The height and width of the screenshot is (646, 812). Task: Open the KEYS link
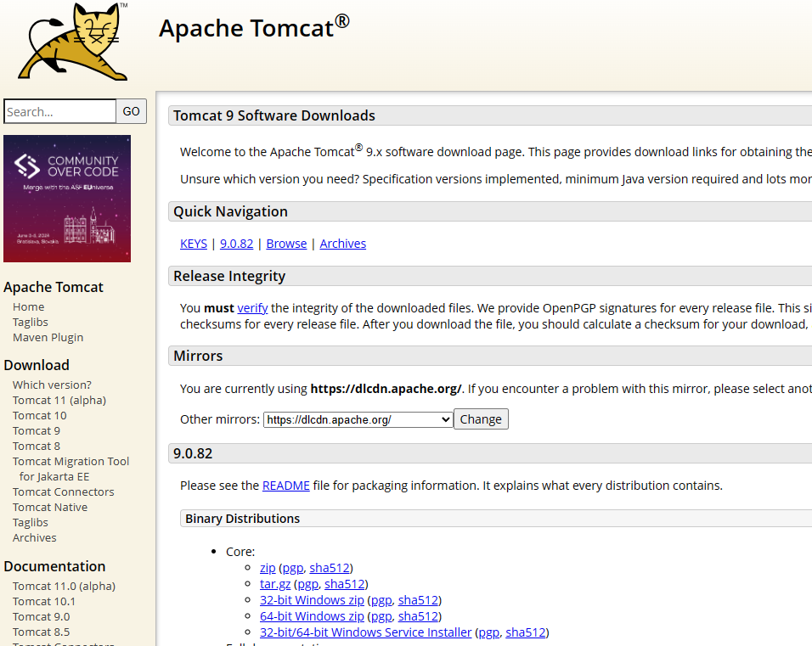point(194,244)
